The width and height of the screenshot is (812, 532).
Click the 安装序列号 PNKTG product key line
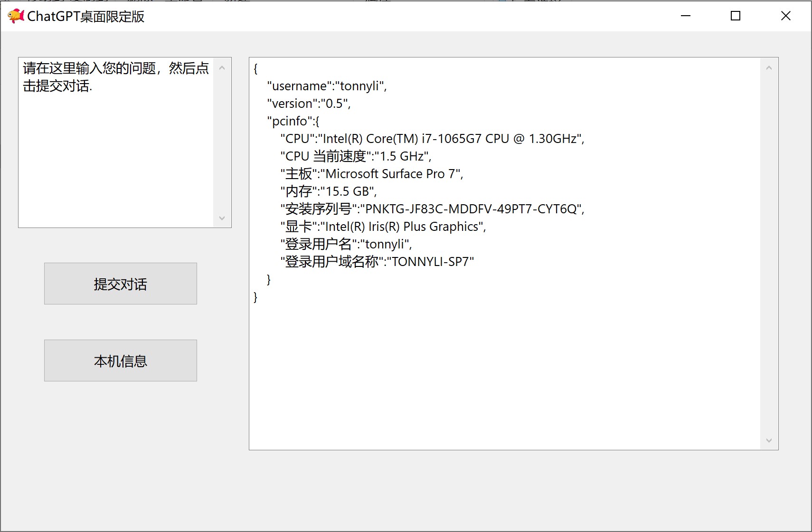click(x=432, y=209)
